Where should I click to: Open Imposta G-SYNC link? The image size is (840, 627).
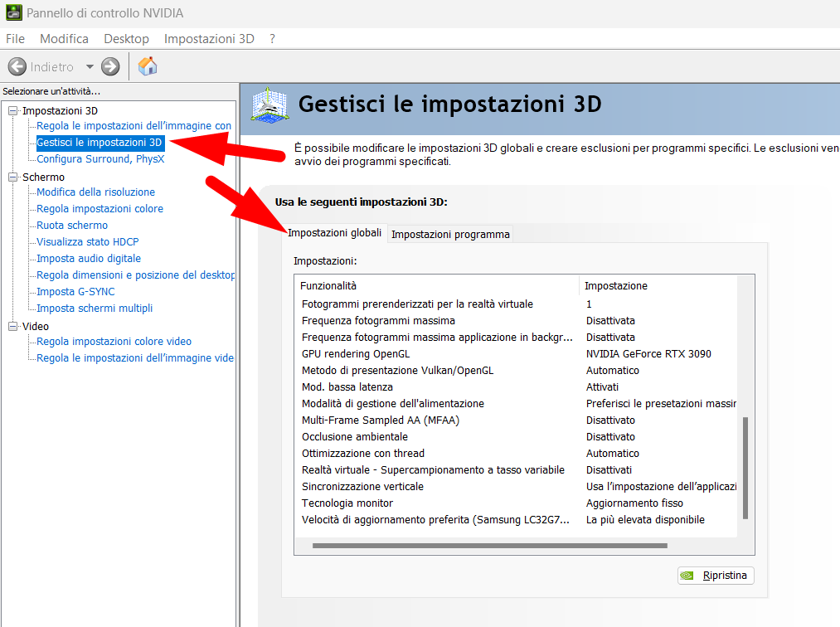[75, 292]
